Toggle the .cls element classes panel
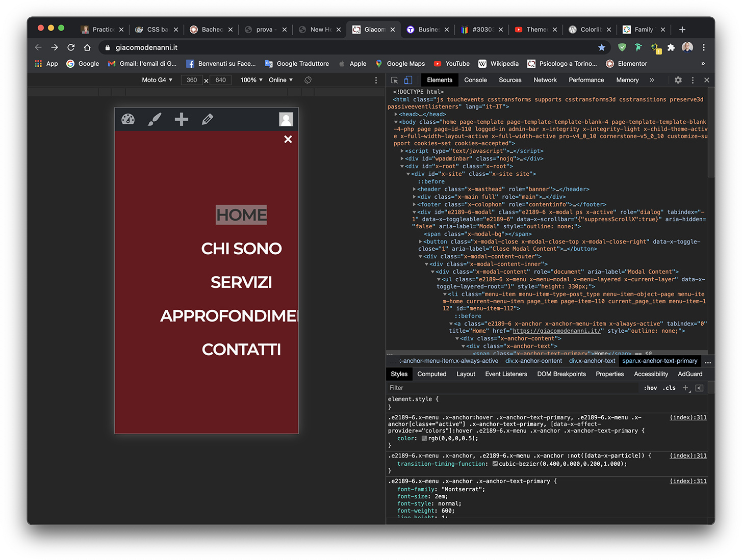 coord(669,388)
